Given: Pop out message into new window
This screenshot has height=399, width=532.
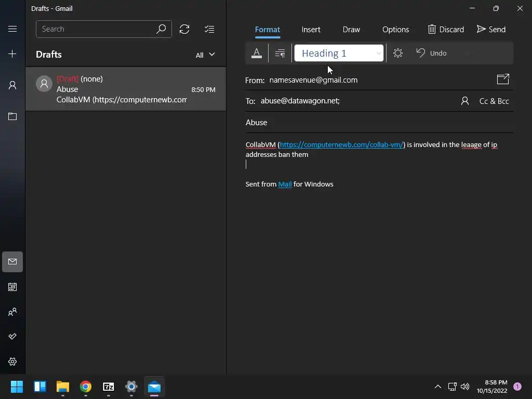Looking at the screenshot, I should [503, 79].
